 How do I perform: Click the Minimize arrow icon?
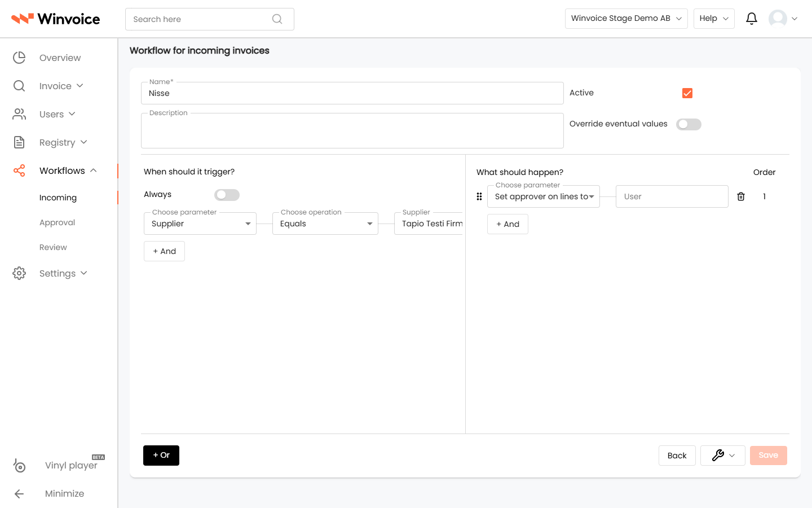tap(19, 494)
